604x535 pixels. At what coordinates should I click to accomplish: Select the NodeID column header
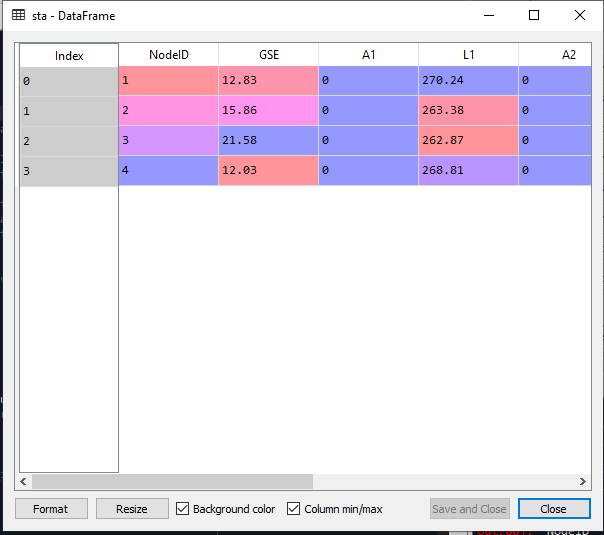pos(169,55)
